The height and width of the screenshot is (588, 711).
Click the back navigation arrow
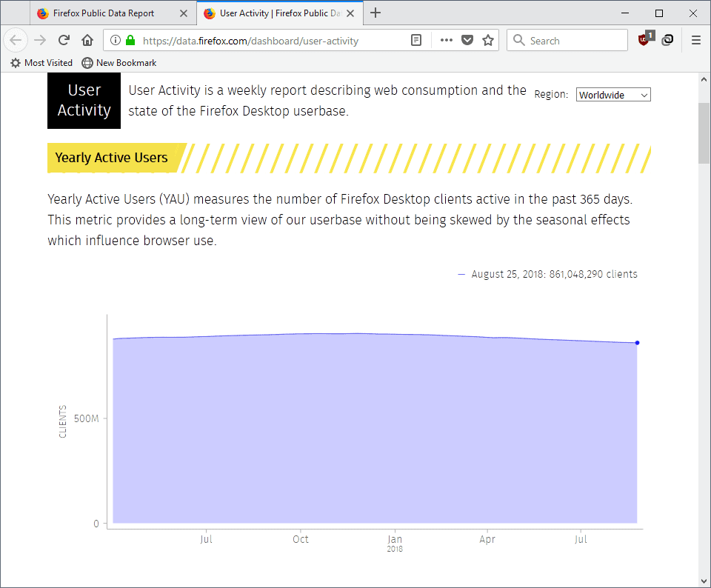[15, 41]
